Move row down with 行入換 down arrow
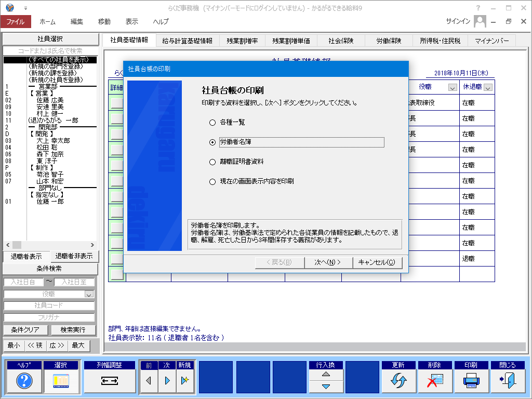This screenshot has width=532, height=399. coord(326,387)
